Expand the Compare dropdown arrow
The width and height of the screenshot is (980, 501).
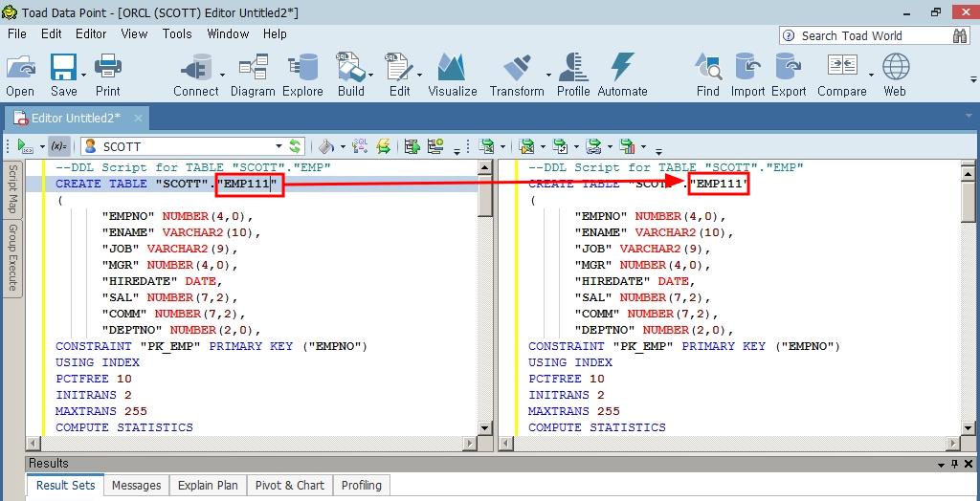871,74
